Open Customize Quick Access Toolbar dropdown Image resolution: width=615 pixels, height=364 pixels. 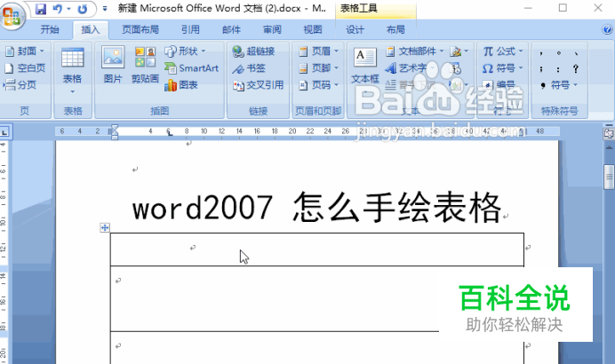pos(105,9)
